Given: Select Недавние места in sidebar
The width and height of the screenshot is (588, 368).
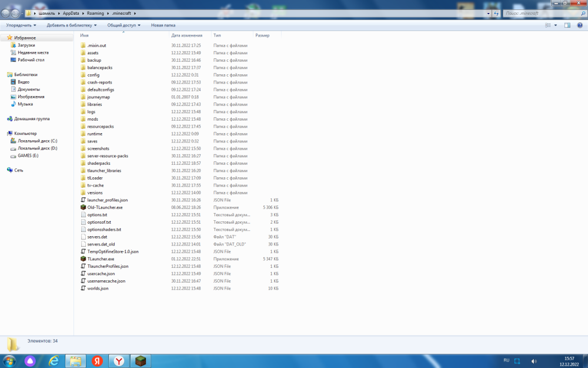Looking at the screenshot, I should pyautogui.click(x=33, y=52).
